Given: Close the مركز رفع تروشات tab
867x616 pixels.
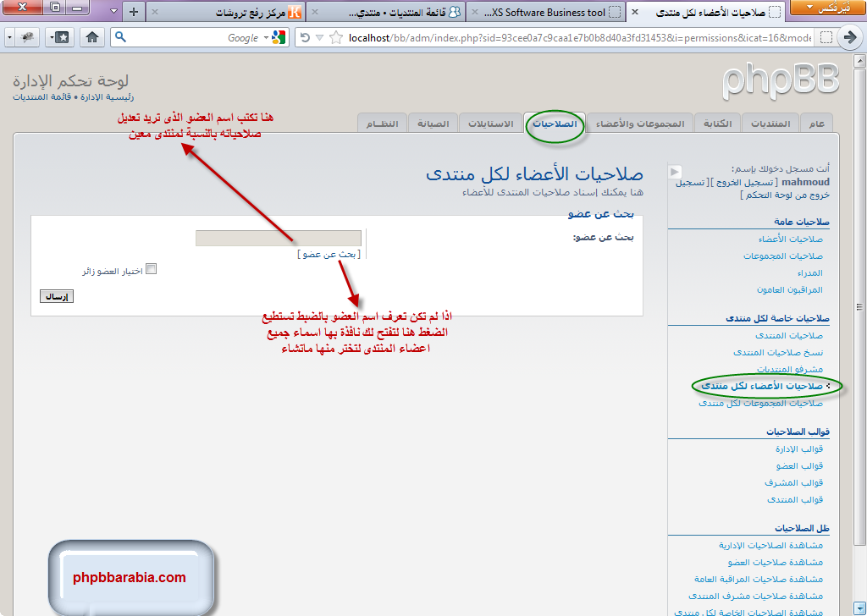Looking at the screenshot, I should pos(155,12).
